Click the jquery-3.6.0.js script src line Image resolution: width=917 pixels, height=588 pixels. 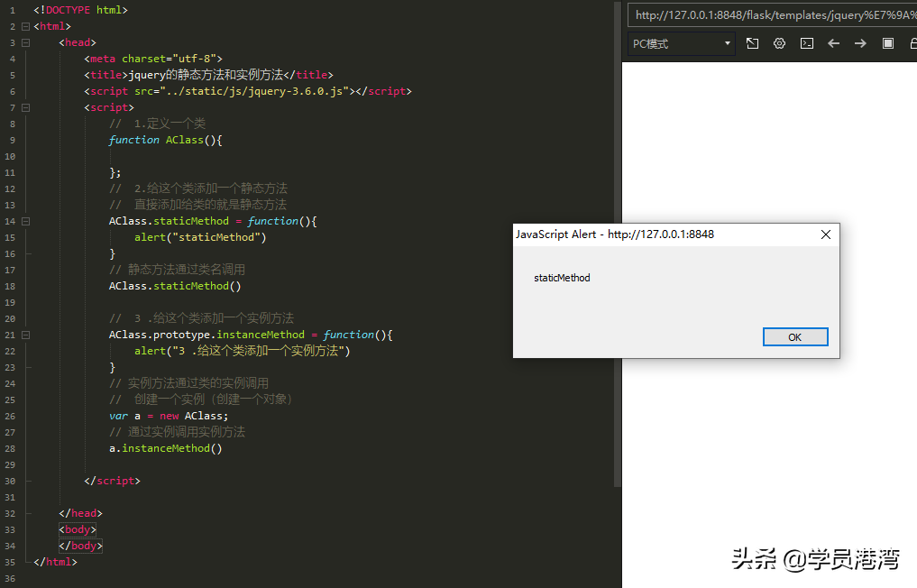[248, 91]
